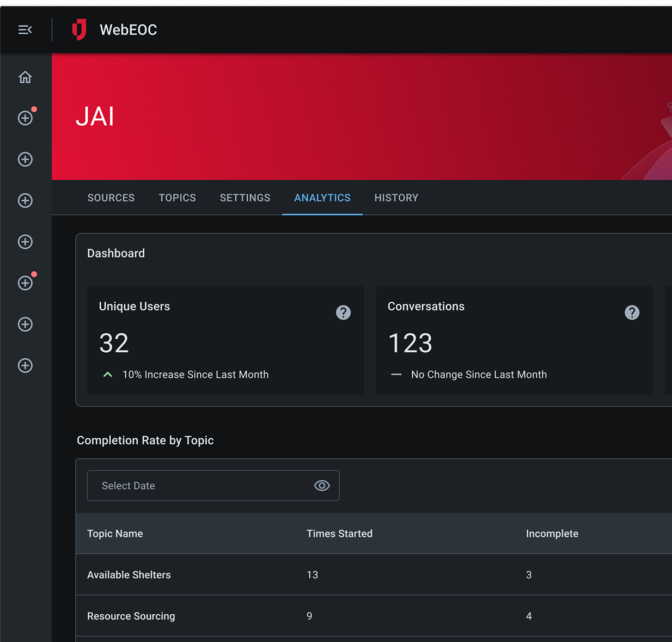Open the History tab
The image size is (672, 642).
pos(396,198)
